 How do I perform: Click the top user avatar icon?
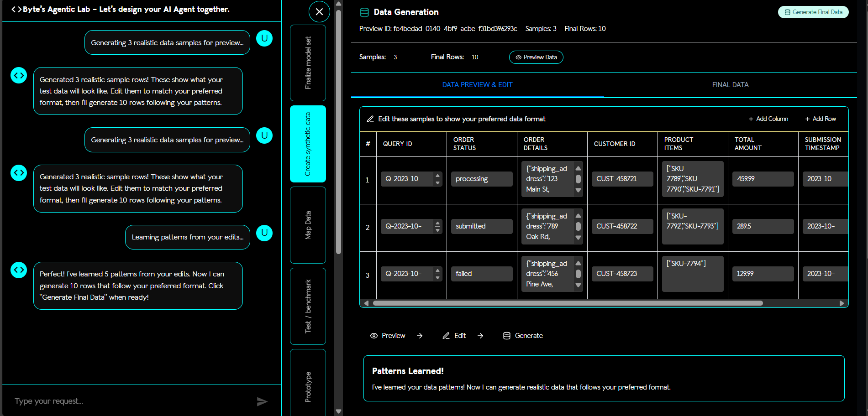[264, 38]
